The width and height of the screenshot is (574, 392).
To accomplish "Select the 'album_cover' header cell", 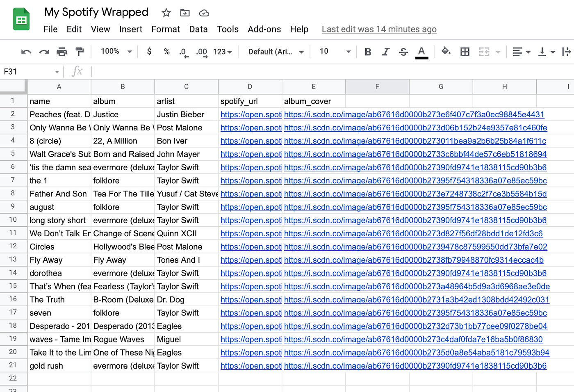I will 314,101.
